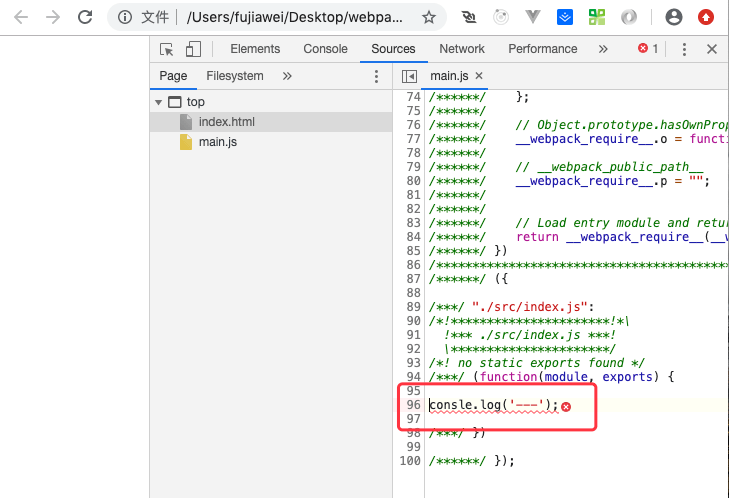This screenshot has width=729, height=498.
Task: Select index.html in file tree
Action: click(x=226, y=122)
